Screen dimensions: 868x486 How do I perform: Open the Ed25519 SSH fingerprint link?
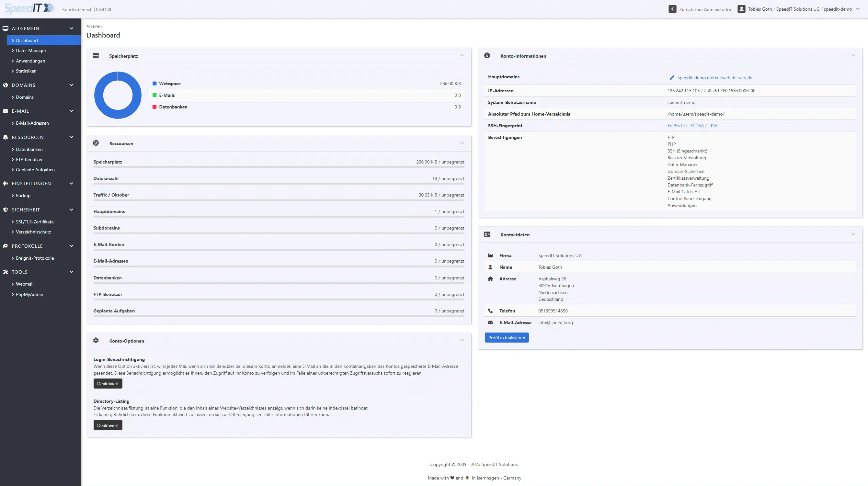coord(676,126)
